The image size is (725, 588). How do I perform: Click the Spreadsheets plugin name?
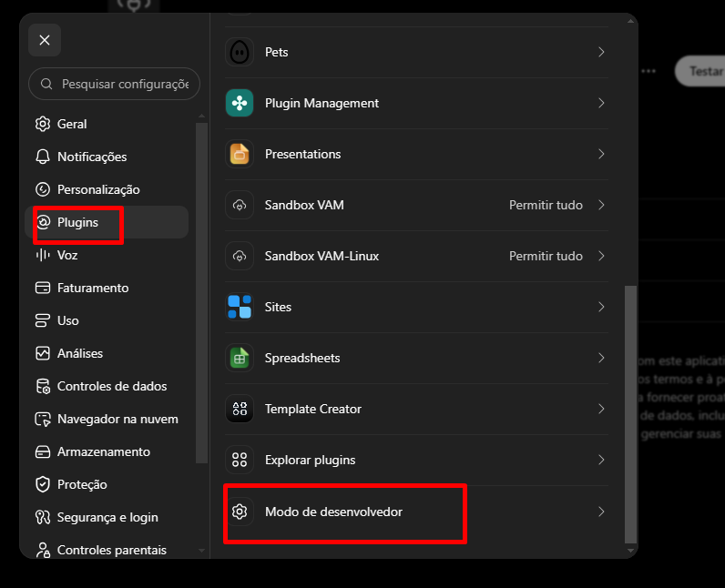(x=302, y=358)
